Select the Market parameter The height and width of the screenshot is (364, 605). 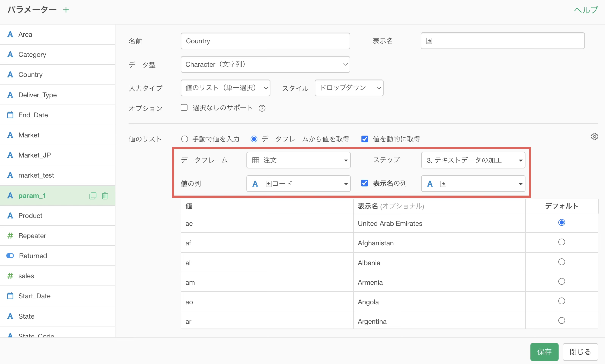[58, 135]
